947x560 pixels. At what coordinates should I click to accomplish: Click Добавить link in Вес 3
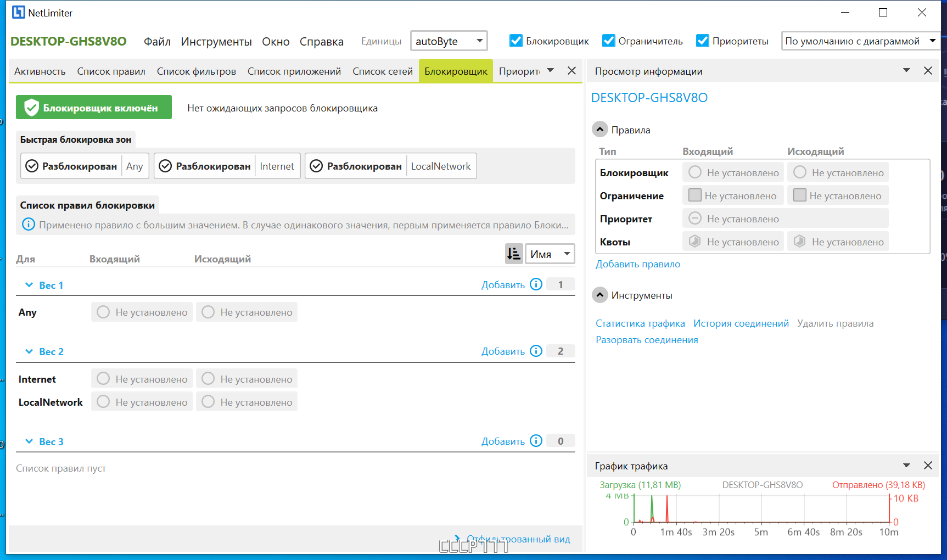click(503, 441)
